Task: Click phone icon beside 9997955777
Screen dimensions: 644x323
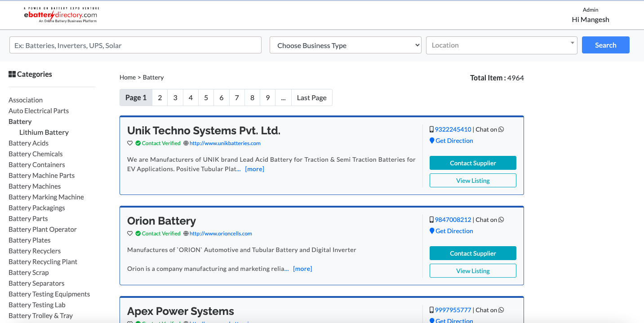Action: point(431,310)
